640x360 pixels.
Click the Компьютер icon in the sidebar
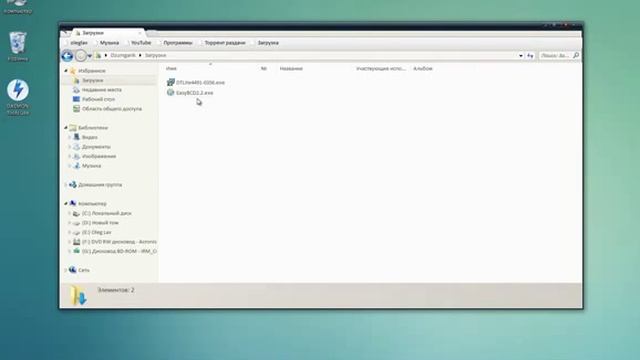73,203
